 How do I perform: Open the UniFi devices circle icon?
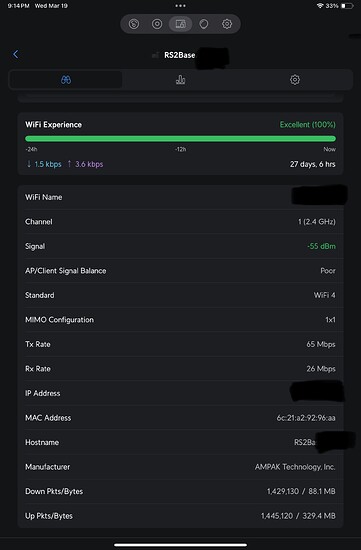pos(157,24)
